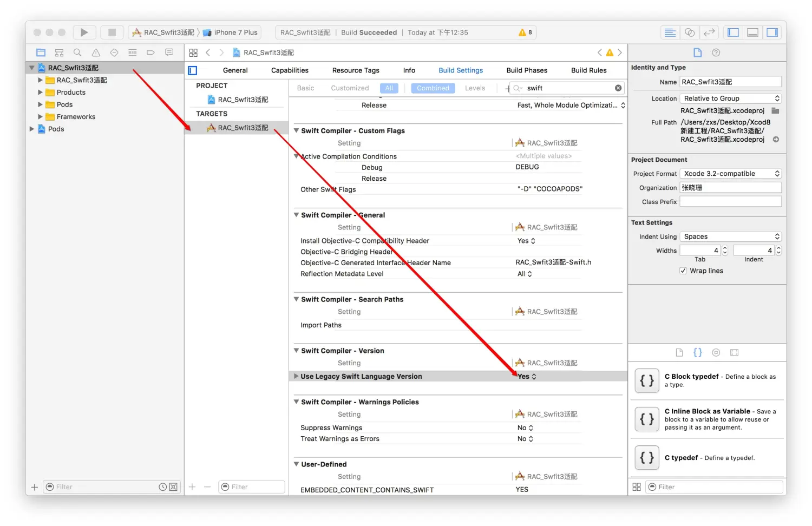Go back in editor history
This screenshot has height=526, width=812.
208,52
